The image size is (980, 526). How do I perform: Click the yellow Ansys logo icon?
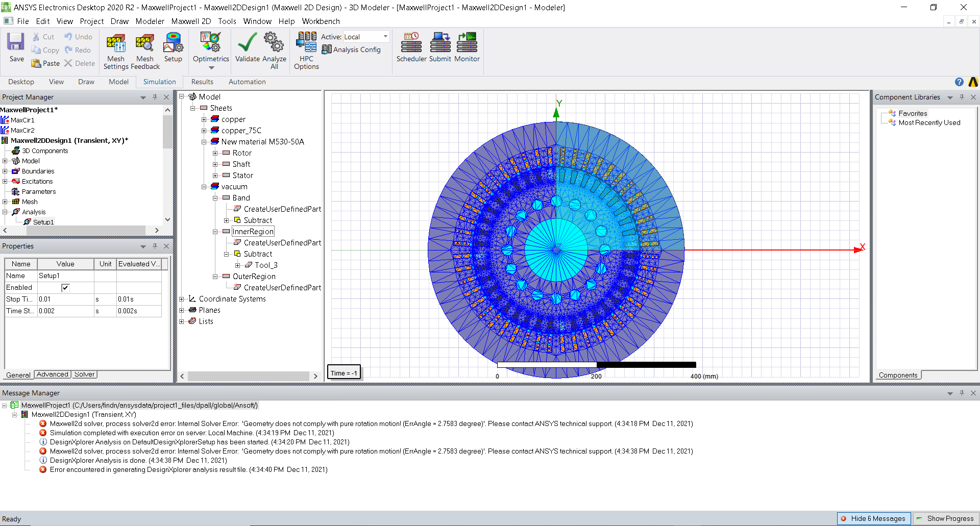(x=973, y=82)
